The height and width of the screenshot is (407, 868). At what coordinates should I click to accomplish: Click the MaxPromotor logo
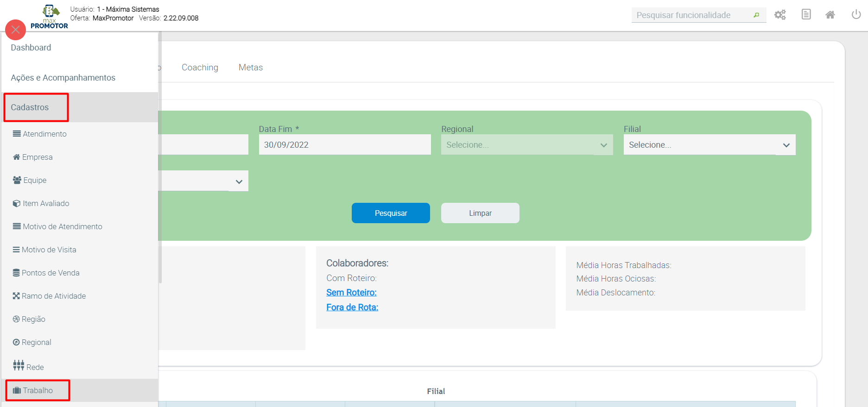pos(50,17)
